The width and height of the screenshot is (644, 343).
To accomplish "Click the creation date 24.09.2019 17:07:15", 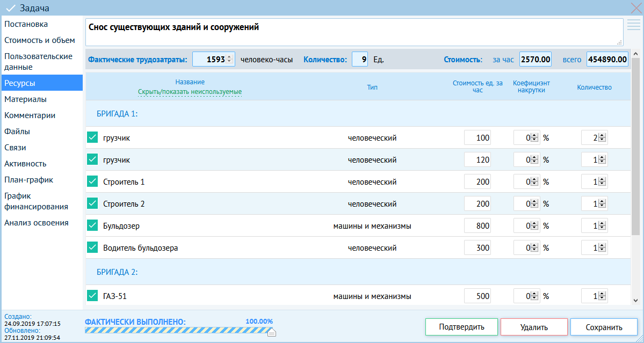I will point(32,324).
